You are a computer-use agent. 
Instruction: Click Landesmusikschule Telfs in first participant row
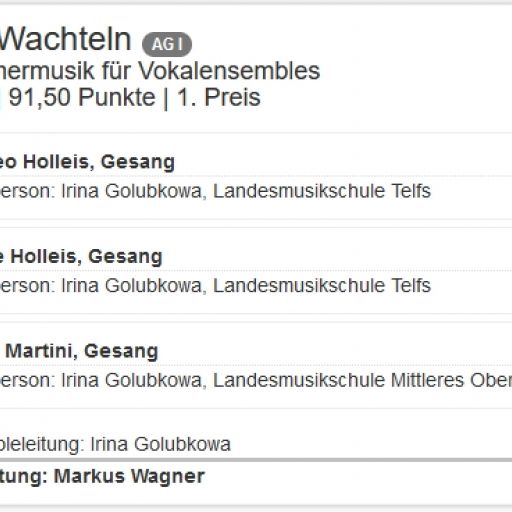(322, 191)
